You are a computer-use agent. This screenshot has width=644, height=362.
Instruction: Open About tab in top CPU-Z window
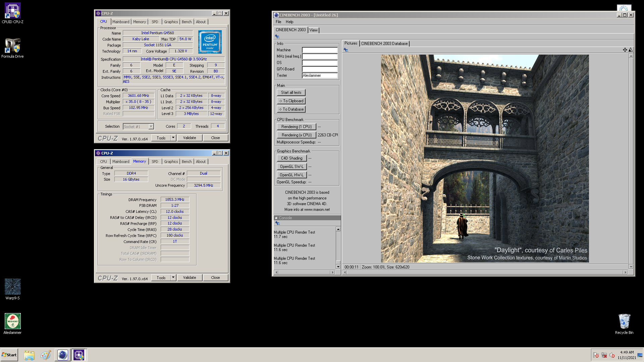click(x=201, y=22)
